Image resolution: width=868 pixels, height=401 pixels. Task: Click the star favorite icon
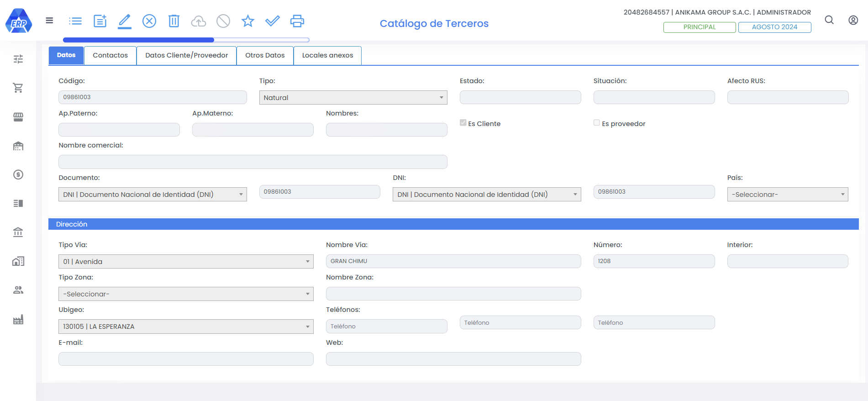point(248,21)
